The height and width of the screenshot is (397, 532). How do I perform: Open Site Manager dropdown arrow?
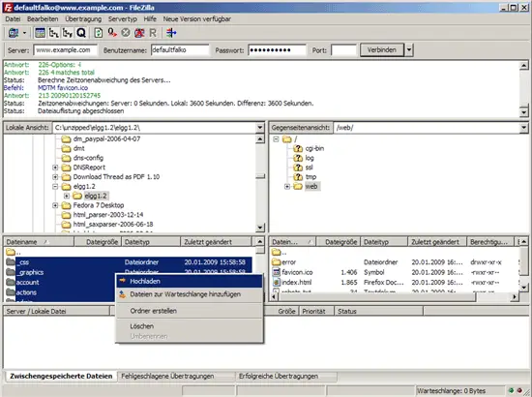click(x=24, y=33)
